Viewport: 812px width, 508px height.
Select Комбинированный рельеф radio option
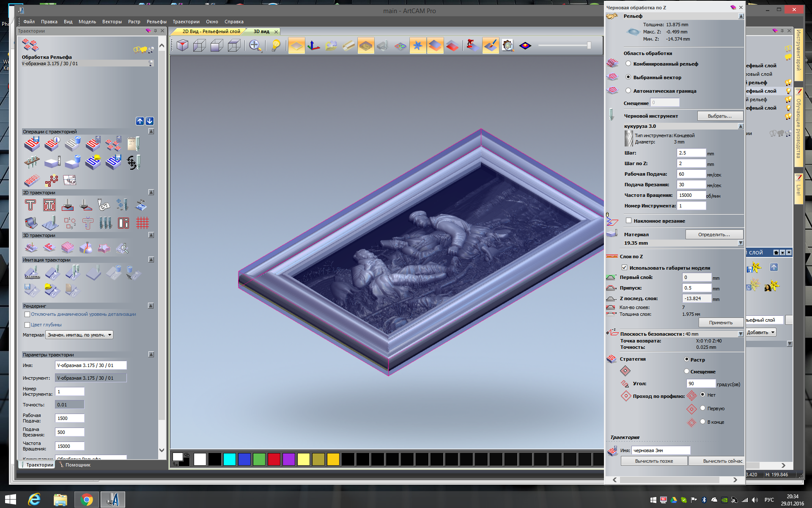(x=628, y=63)
